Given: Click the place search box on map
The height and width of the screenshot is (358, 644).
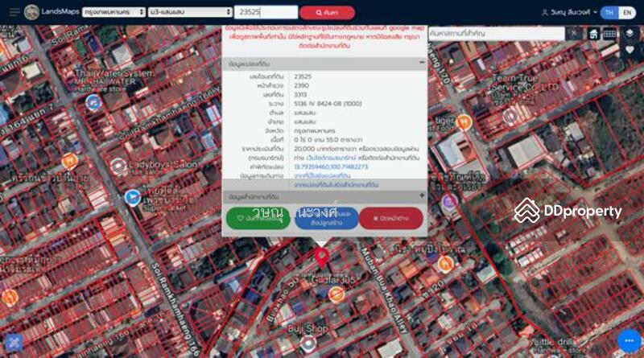Looking at the screenshot, I should [497, 34].
